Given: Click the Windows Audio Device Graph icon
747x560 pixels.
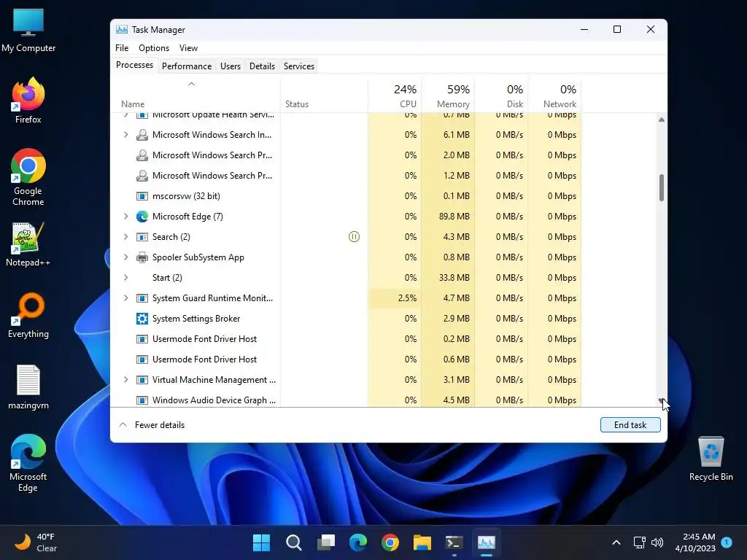Looking at the screenshot, I should (142, 400).
